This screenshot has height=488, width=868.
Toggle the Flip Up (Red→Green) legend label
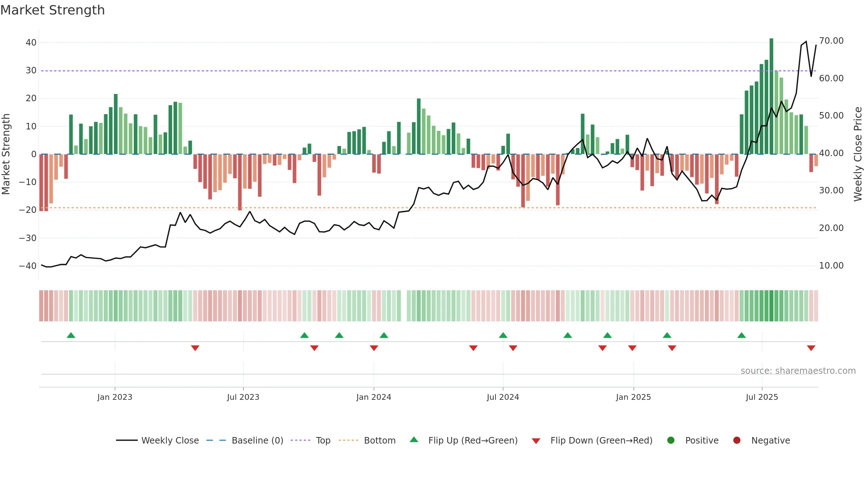[x=473, y=440]
